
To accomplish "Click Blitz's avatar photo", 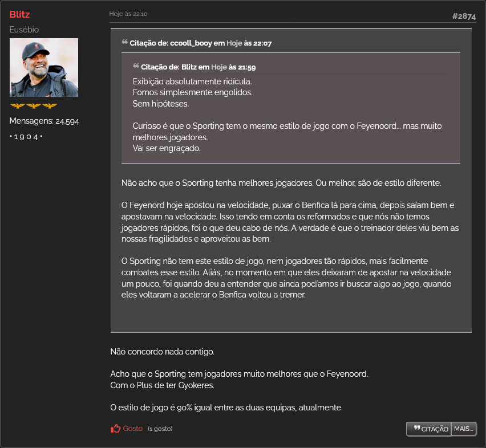I will [x=44, y=67].
